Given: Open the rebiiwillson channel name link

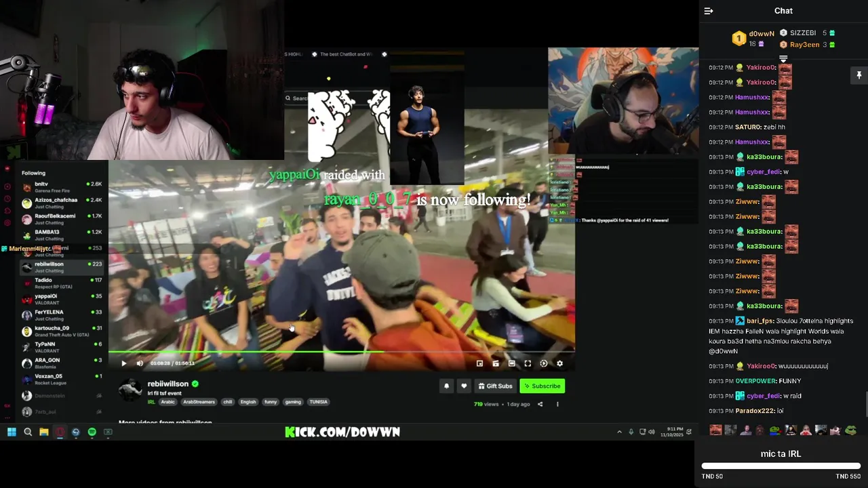Looking at the screenshot, I should tap(168, 384).
